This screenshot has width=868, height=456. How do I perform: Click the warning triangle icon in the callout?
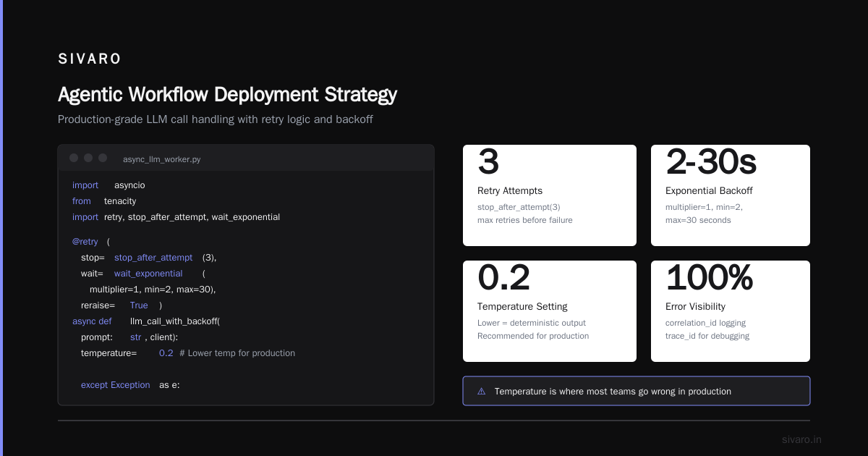482,392
